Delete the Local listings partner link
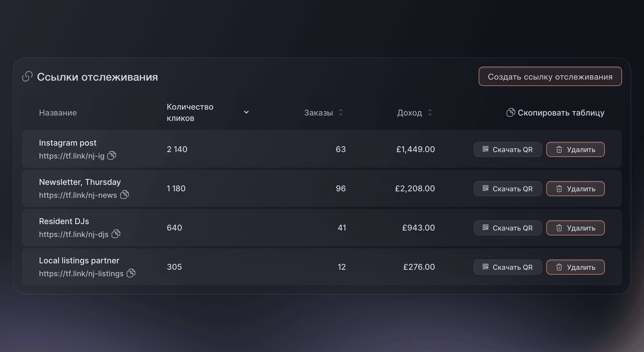This screenshot has width=644, height=352. [575, 267]
